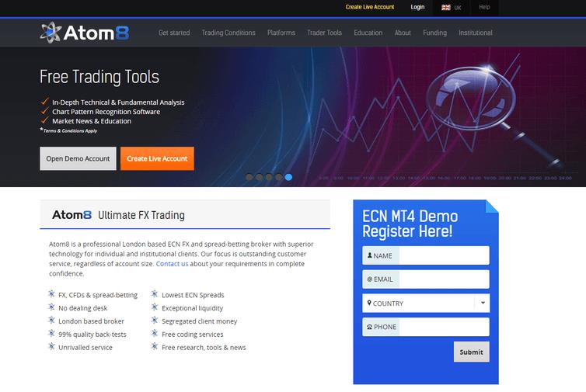
Task: Open the About menu
Action: pos(403,33)
